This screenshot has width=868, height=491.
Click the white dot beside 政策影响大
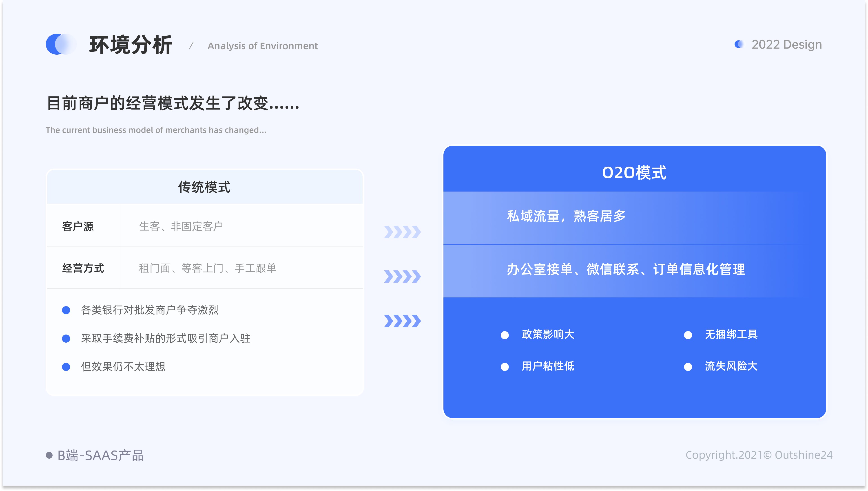coord(505,335)
